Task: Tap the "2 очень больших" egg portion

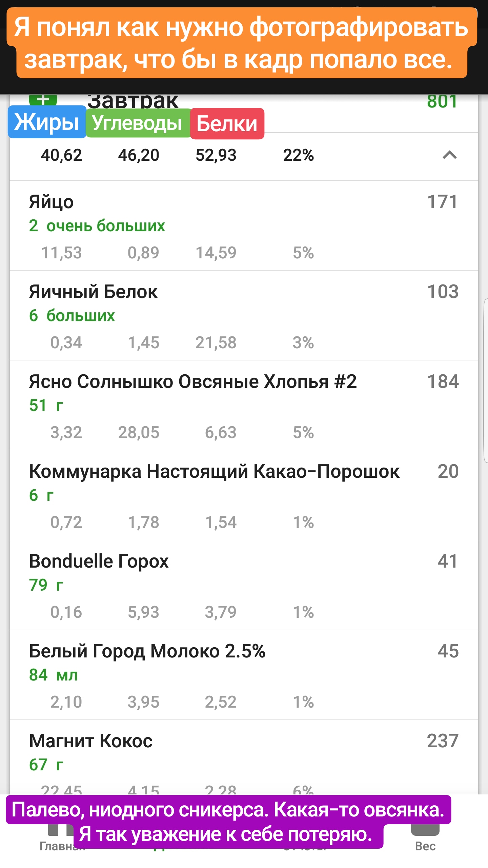Action: tap(97, 226)
